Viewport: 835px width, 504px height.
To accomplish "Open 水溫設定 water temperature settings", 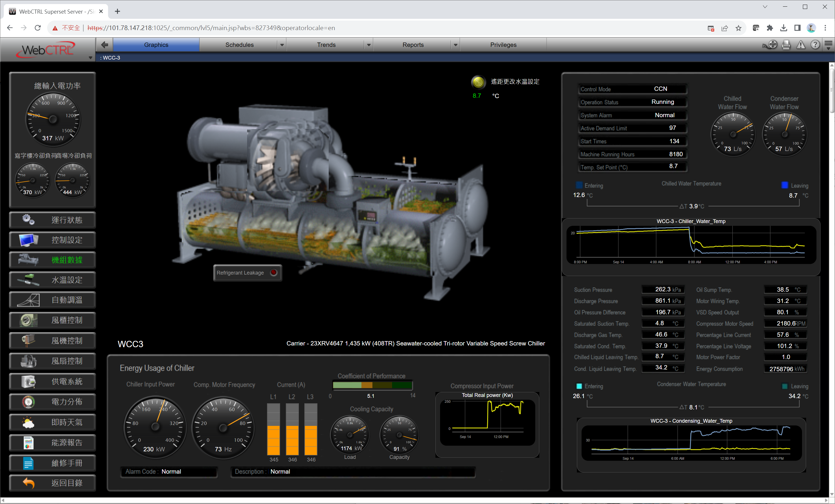I will [x=53, y=280].
